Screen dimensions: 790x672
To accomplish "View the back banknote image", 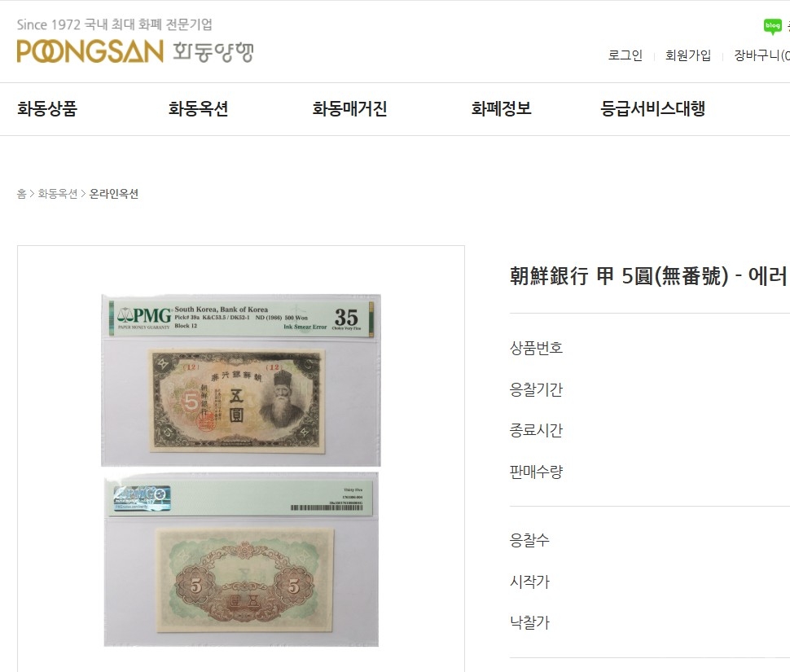I will 244,580.
